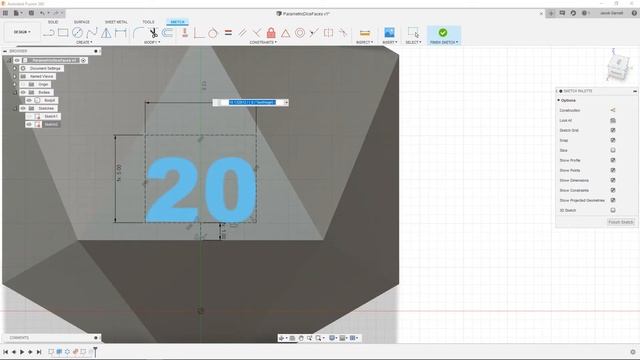Open the Select dropdown menu

(x=413, y=42)
